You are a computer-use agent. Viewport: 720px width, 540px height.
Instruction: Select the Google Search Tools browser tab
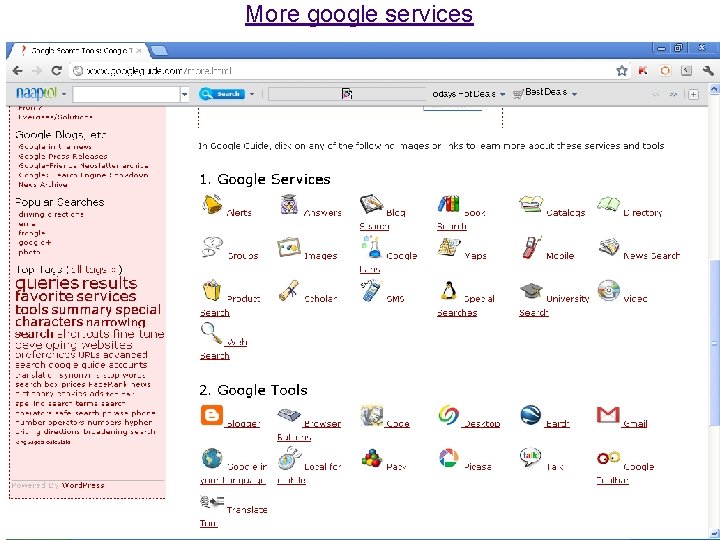tap(82, 51)
